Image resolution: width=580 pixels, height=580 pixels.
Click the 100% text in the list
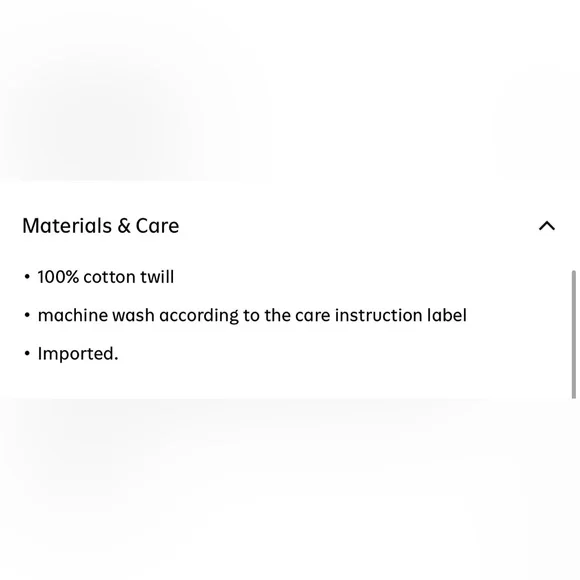tap(58, 277)
